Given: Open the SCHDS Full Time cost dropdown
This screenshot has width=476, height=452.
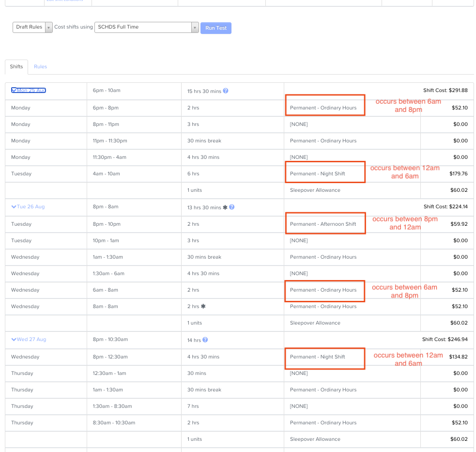Looking at the screenshot, I should tap(147, 27).
